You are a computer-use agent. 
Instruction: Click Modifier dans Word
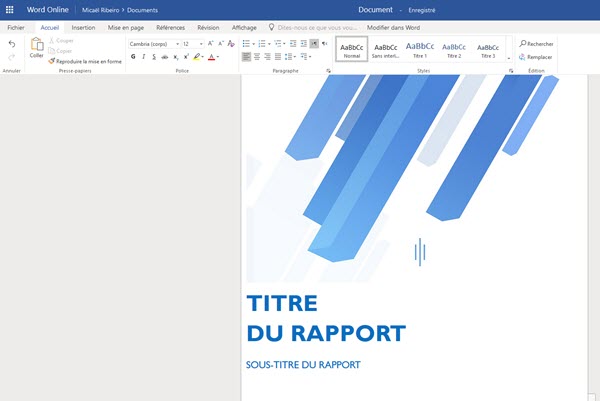pos(392,27)
